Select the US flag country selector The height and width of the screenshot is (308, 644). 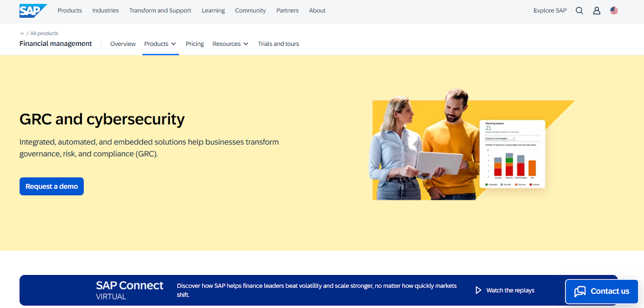(614, 10)
